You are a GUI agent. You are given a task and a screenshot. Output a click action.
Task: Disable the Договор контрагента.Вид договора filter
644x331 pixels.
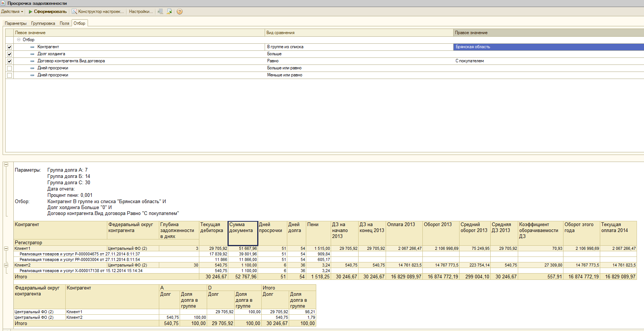pyautogui.click(x=10, y=61)
